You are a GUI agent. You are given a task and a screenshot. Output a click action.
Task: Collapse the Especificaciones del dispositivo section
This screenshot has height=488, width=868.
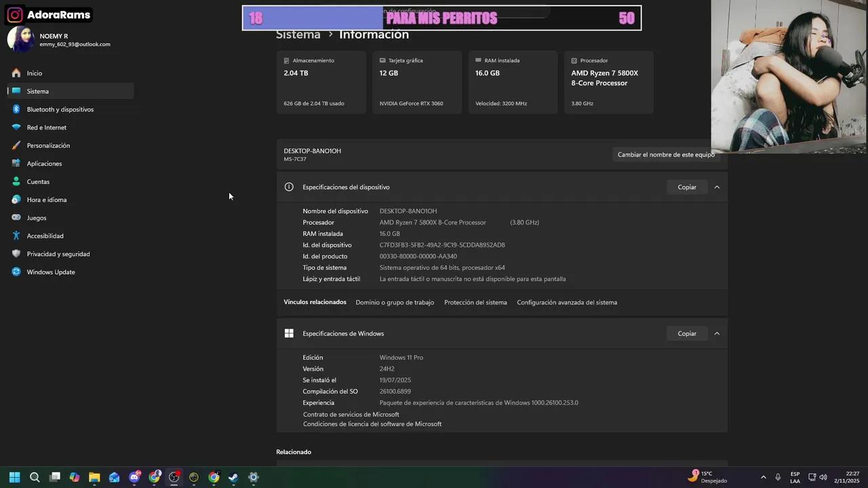(717, 186)
